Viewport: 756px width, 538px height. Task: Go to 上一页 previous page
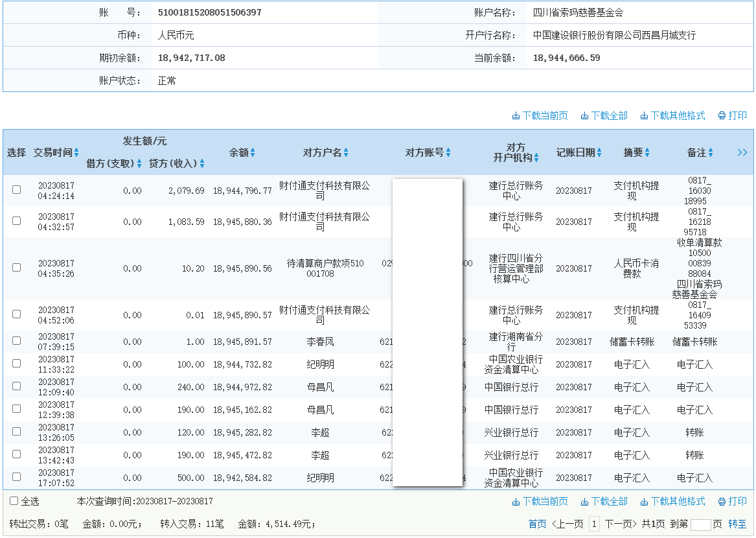[x=567, y=524]
